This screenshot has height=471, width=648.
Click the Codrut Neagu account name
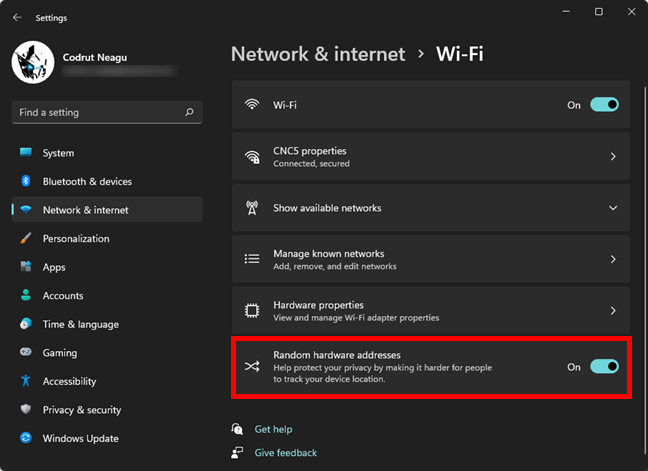click(x=95, y=57)
